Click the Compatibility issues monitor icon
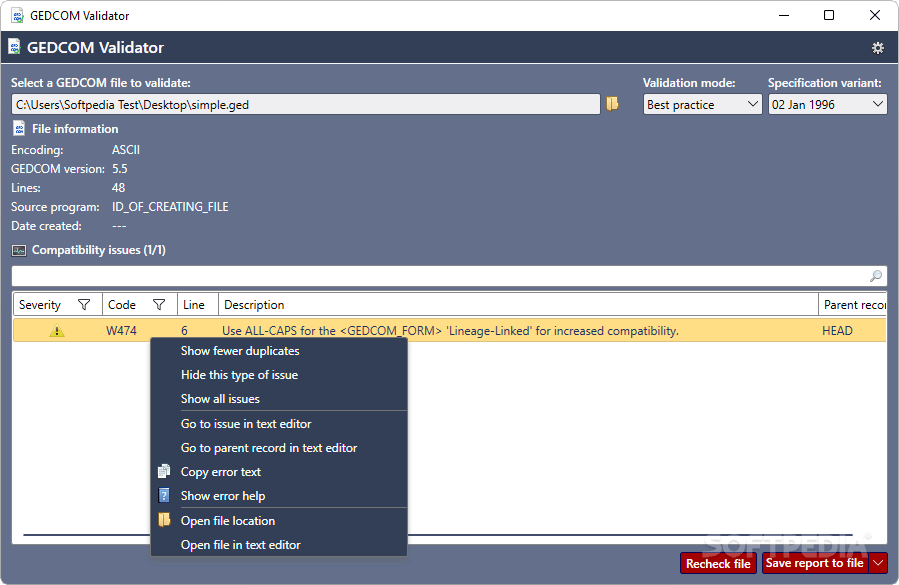Screen dimensions: 899x585 (19, 250)
